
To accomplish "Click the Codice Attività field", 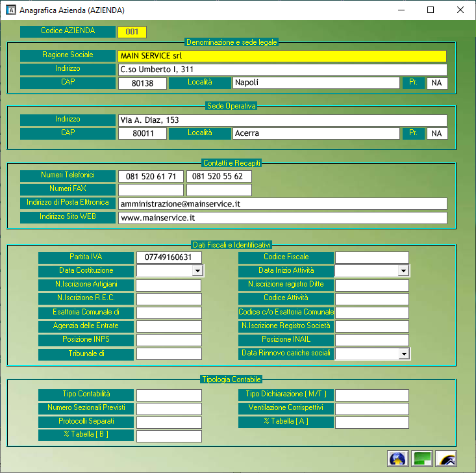I will click(x=372, y=299).
